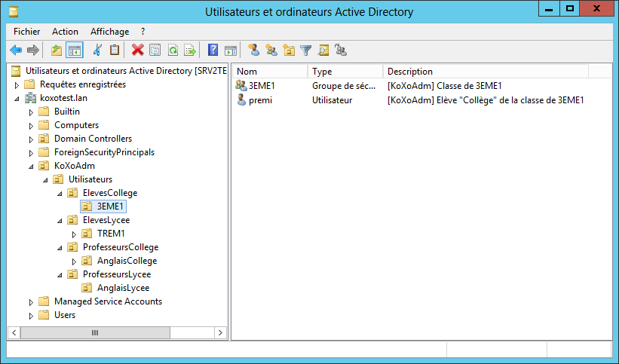
Task: Click the premi description mentioning Elève "Collège"
Action: pyautogui.click(x=486, y=100)
